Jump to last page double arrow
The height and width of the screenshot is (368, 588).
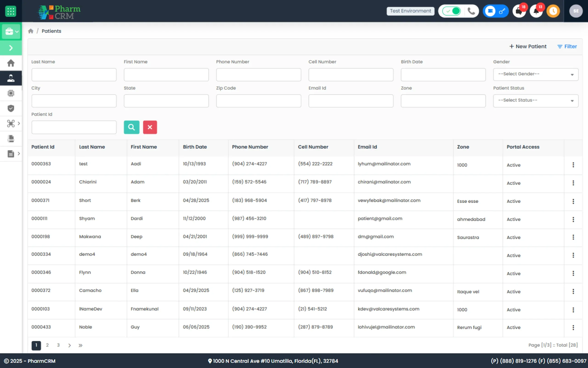[x=80, y=345]
